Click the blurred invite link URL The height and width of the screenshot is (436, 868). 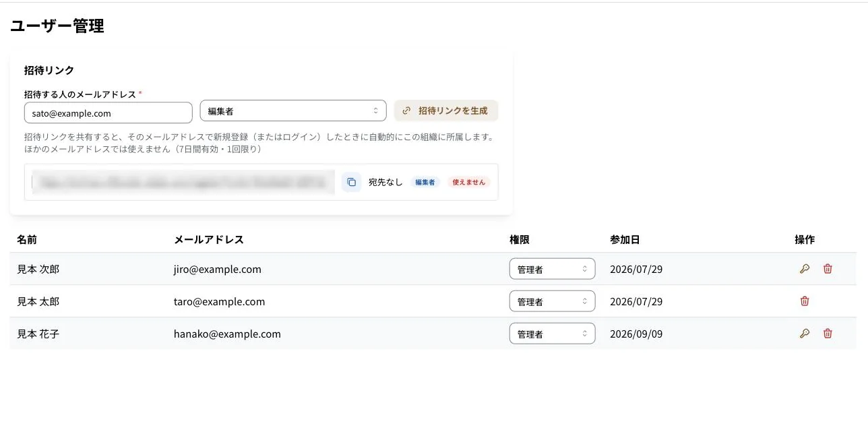coord(183,182)
